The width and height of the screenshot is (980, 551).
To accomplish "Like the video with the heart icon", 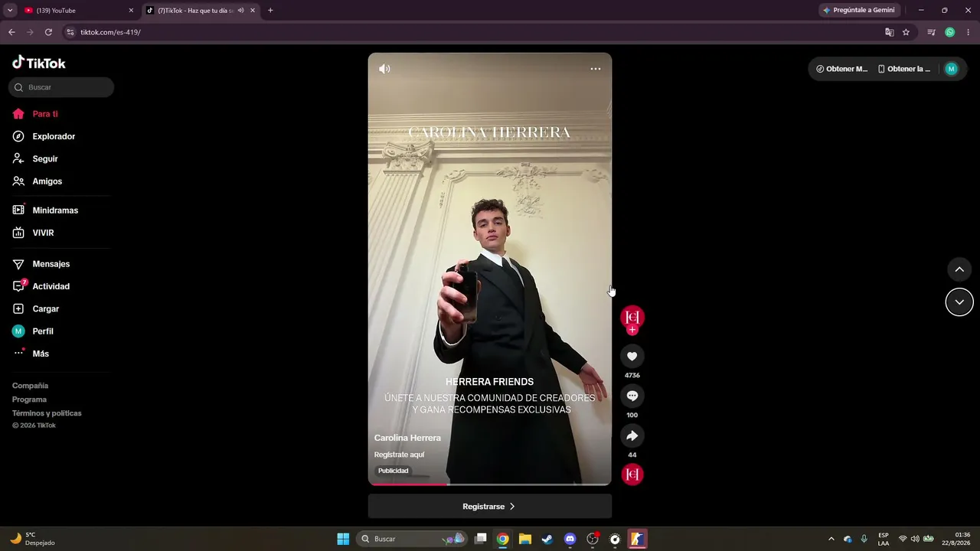I will point(632,357).
